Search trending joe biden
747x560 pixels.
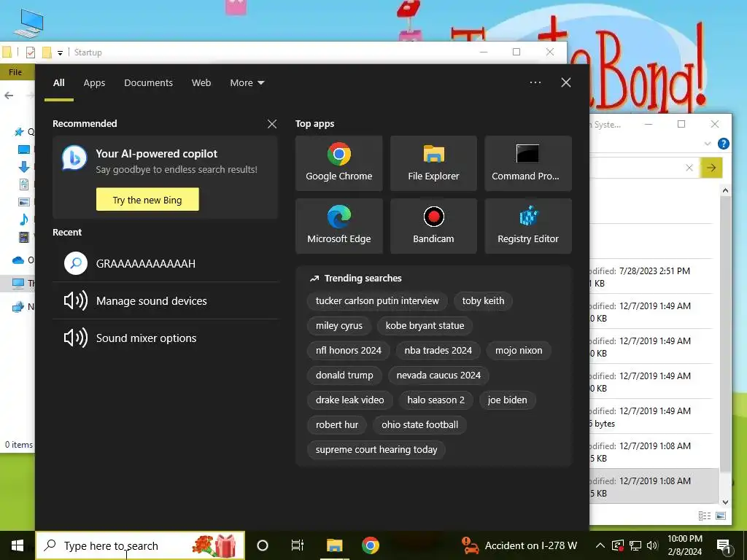(507, 400)
